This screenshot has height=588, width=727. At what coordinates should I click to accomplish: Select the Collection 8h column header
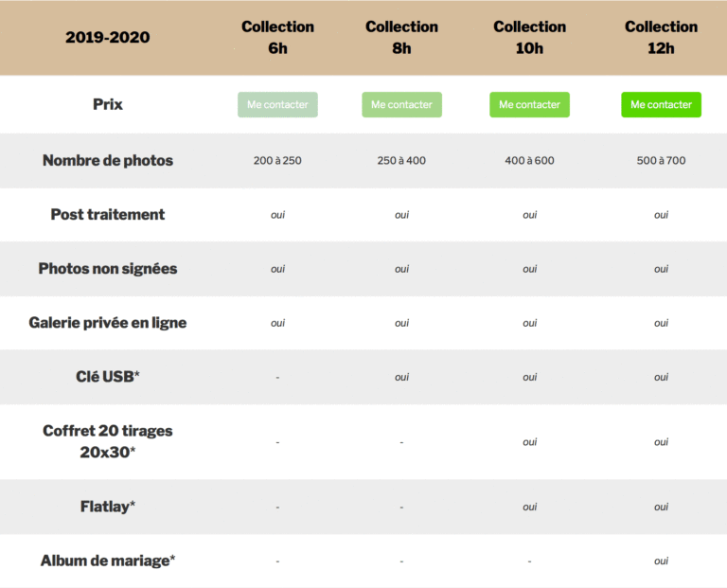coord(401,38)
